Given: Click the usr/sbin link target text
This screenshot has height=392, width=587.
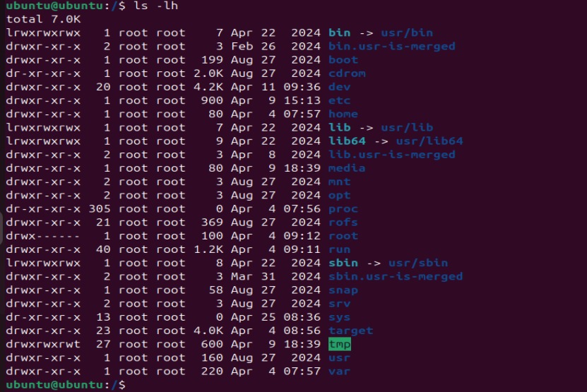Looking at the screenshot, I should pos(418,263).
